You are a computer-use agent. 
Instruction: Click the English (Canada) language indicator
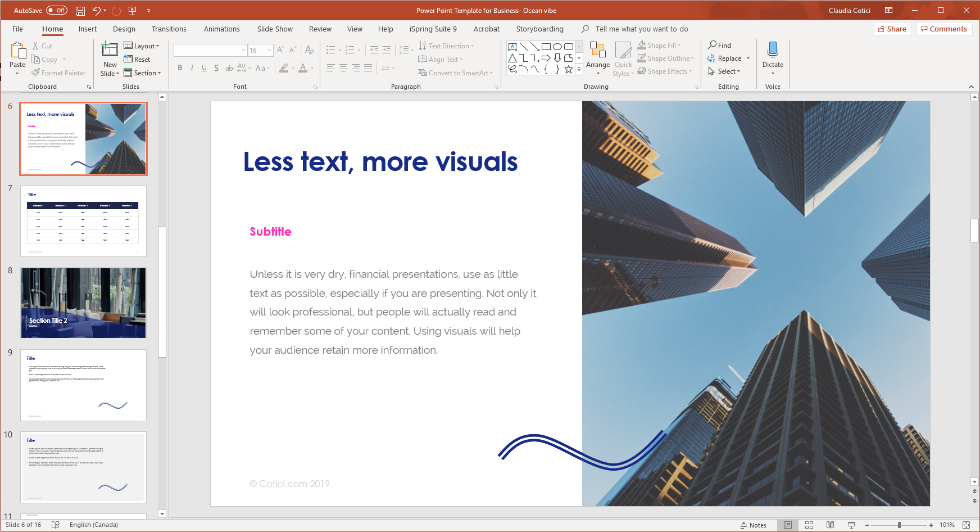94,525
